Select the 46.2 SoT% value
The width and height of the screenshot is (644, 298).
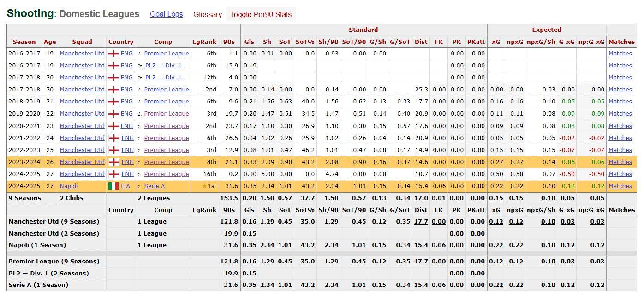pos(307,150)
